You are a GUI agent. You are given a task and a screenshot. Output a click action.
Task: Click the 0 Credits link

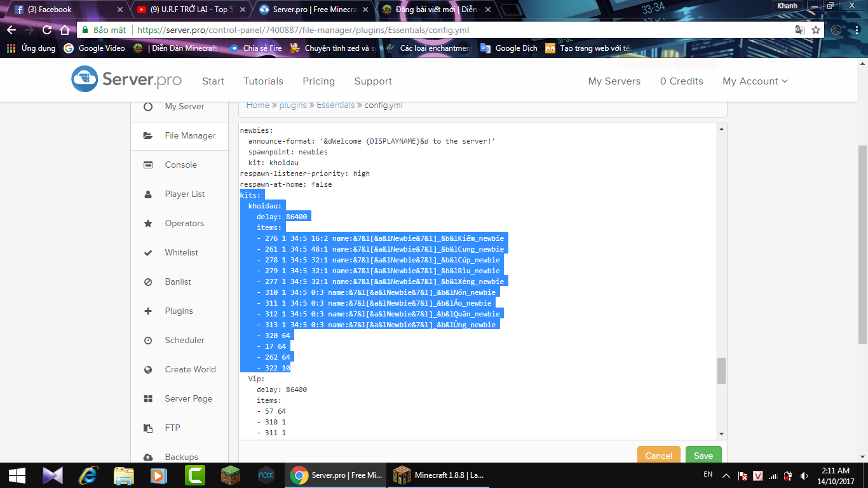click(x=682, y=81)
